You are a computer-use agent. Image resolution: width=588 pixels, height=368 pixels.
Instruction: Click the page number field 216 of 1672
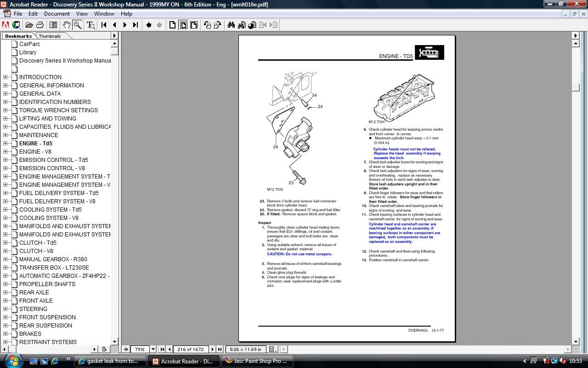pos(191,349)
